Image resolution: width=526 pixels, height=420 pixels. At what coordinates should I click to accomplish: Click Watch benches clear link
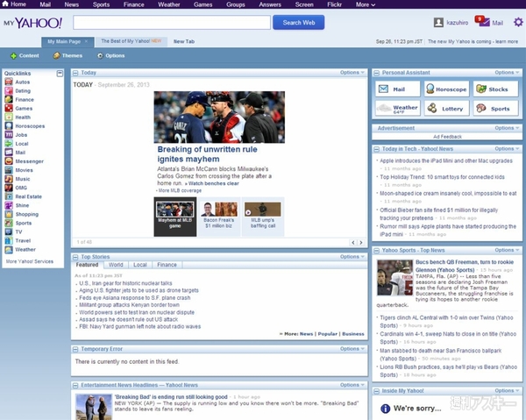coord(214,183)
